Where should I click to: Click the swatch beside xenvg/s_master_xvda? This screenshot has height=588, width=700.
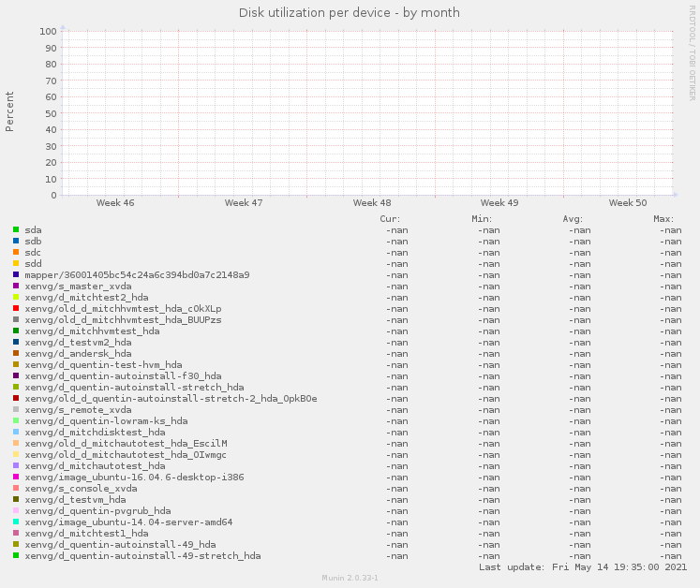click(x=16, y=286)
